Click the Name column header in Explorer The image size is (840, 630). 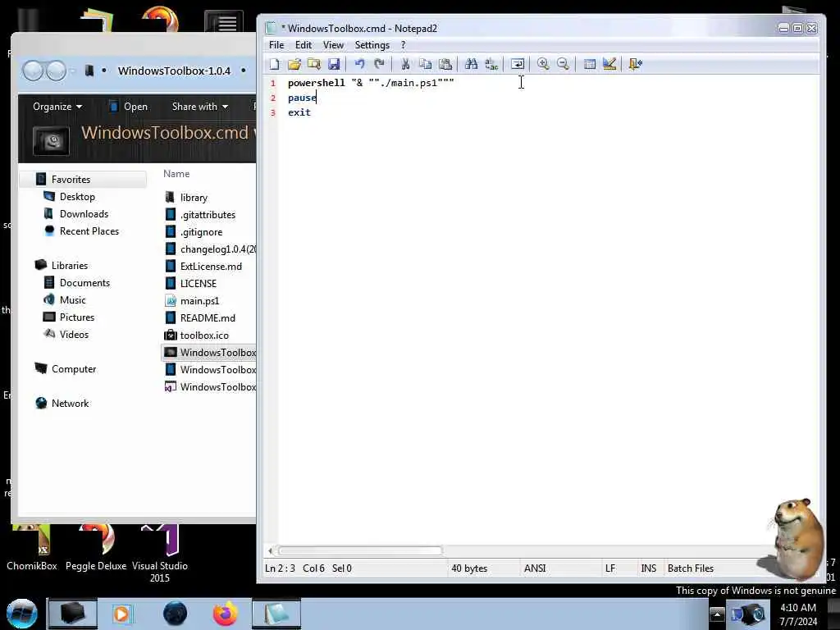pyautogui.click(x=176, y=174)
